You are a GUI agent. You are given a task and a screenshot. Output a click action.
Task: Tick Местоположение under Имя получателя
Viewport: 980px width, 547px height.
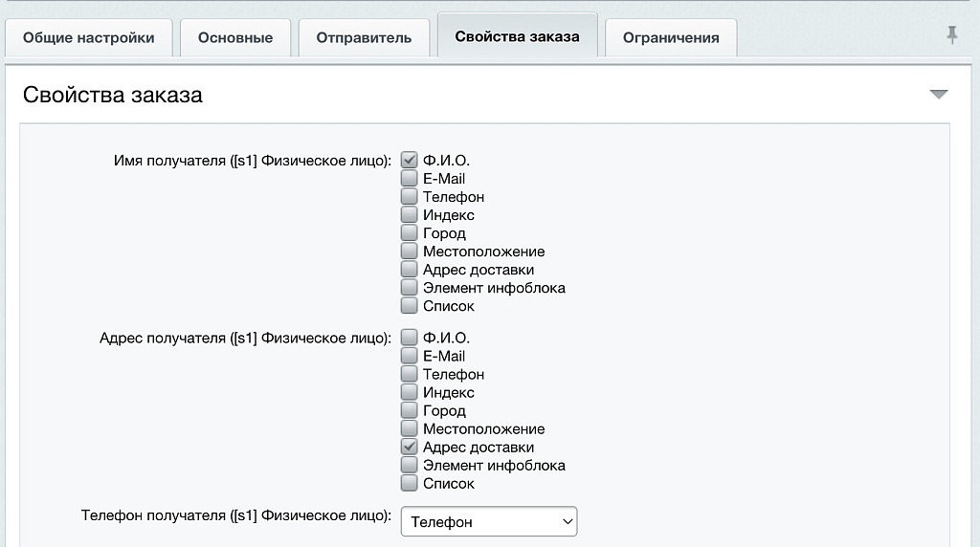pyautogui.click(x=410, y=252)
